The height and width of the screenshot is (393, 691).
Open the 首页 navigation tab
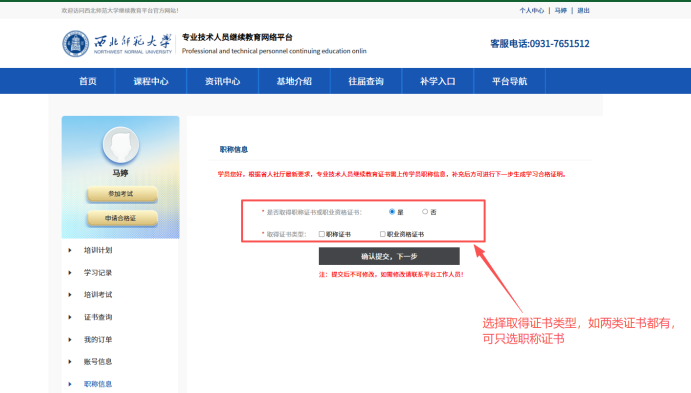pyautogui.click(x=88, y=81)
